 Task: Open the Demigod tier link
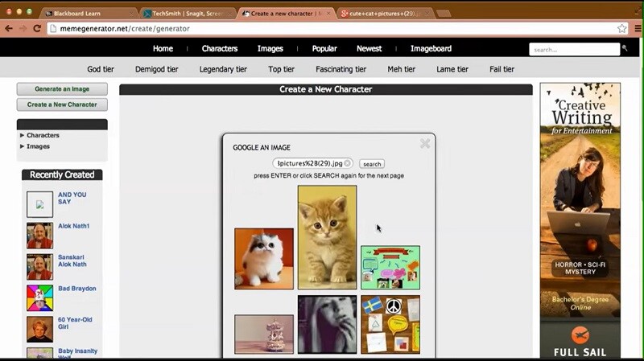156,69
